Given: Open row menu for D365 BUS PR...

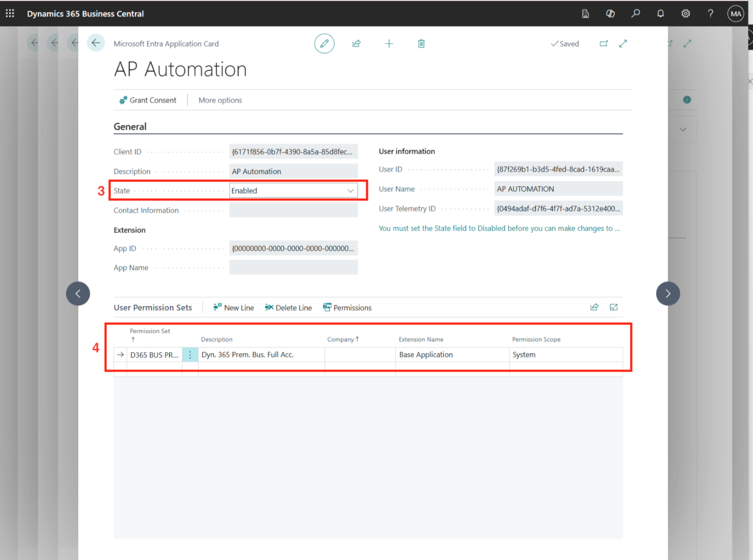Looking at the screenshot, I should point(190,355).
